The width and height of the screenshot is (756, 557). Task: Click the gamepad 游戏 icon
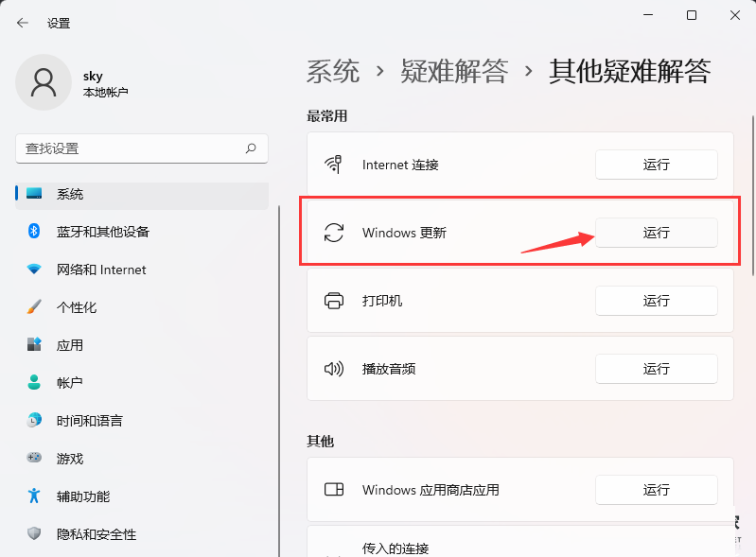click(34, 458)
